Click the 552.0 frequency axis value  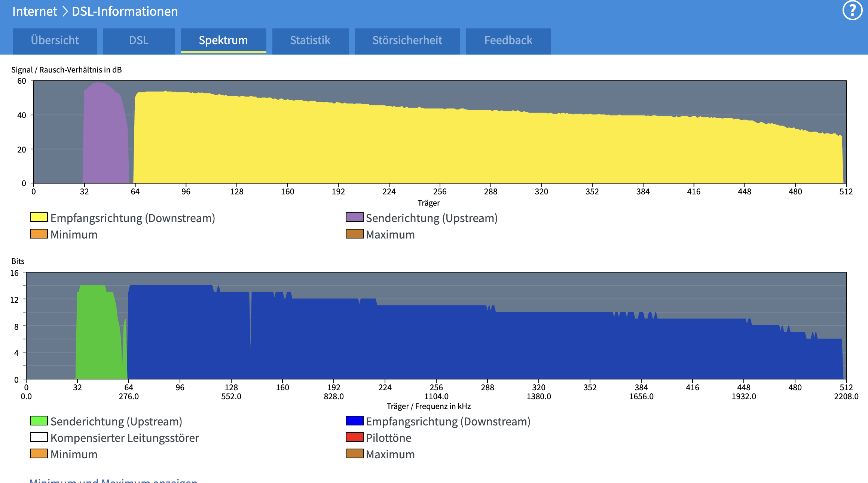tap(231, 396)
